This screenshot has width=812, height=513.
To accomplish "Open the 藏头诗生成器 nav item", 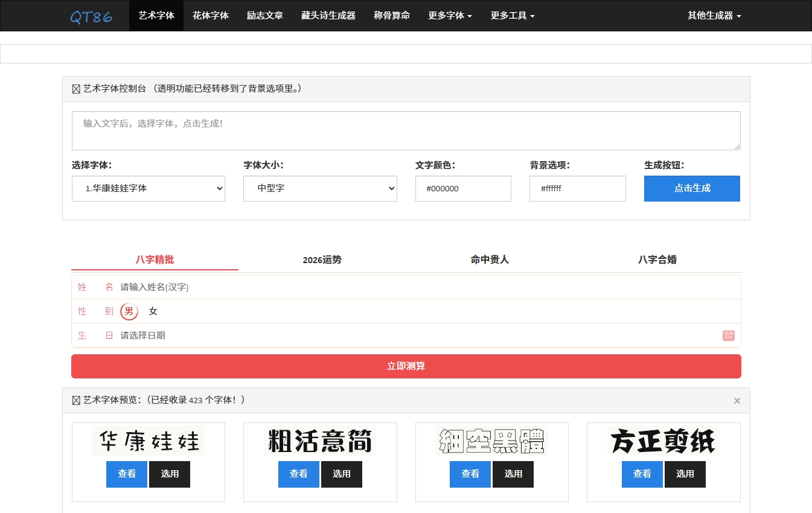I will point(328,16).
